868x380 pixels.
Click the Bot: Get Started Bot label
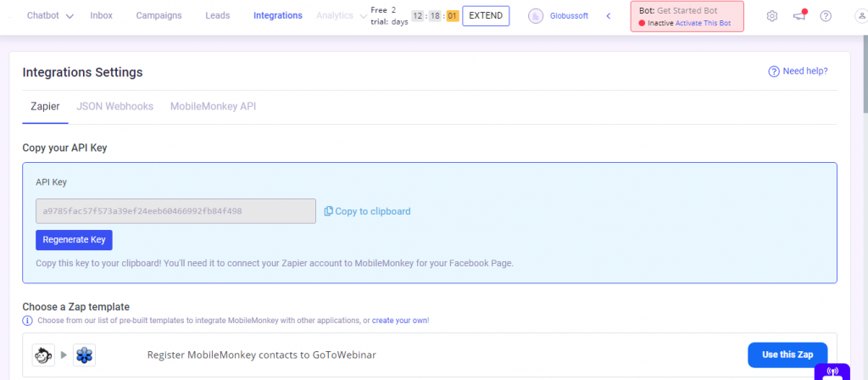pos(678,10)
